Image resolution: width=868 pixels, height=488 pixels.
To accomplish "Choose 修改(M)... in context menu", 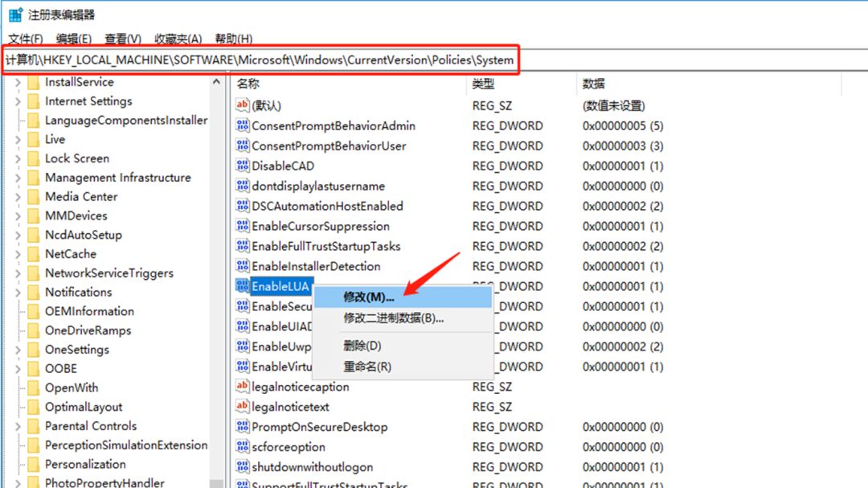I will [403, 297].
